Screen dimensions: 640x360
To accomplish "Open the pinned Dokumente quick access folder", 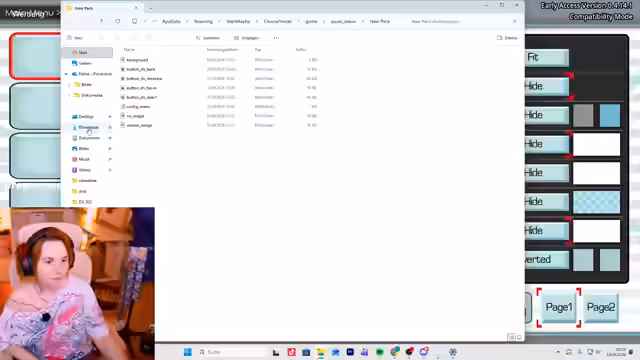I will point(88,138).
